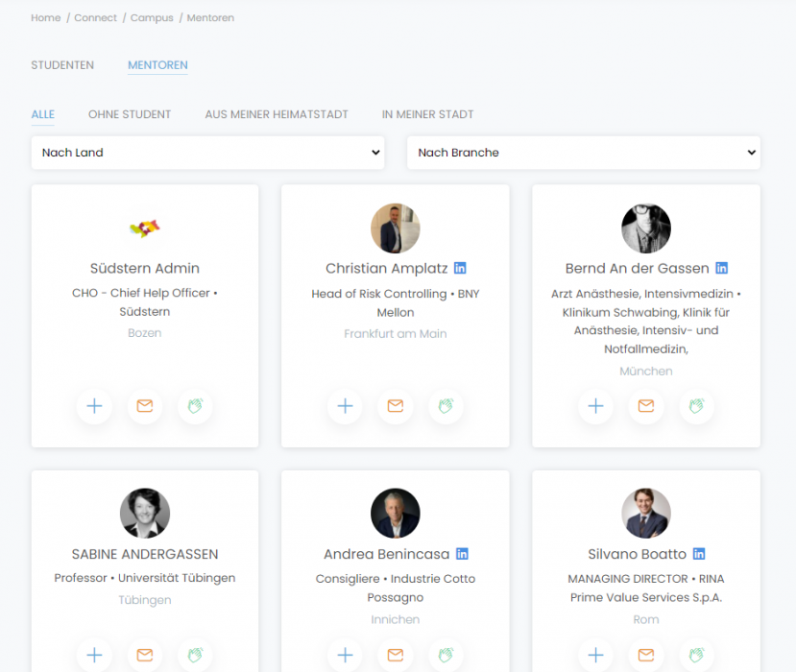Click Home breadcrumb link
Screen dimensions: 796x672
click(46, 18)
